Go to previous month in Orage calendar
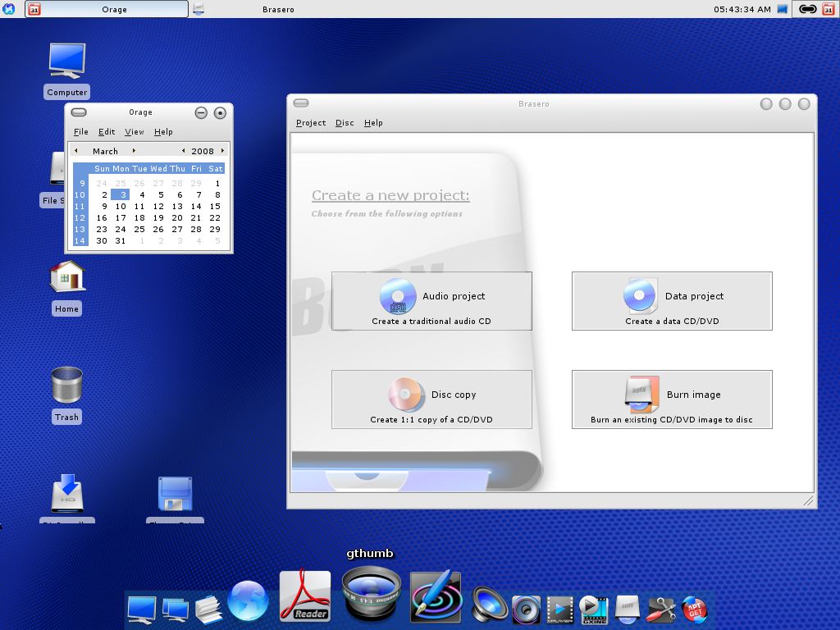 click(x=76, y=151)
